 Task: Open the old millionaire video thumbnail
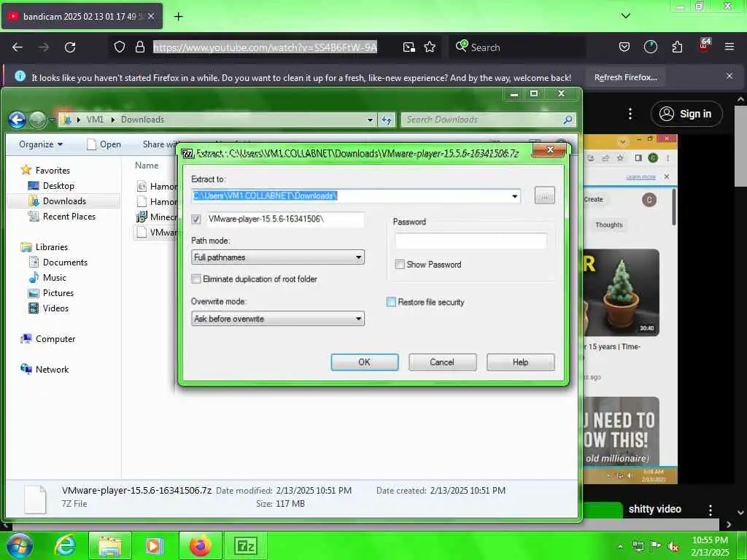622,432
